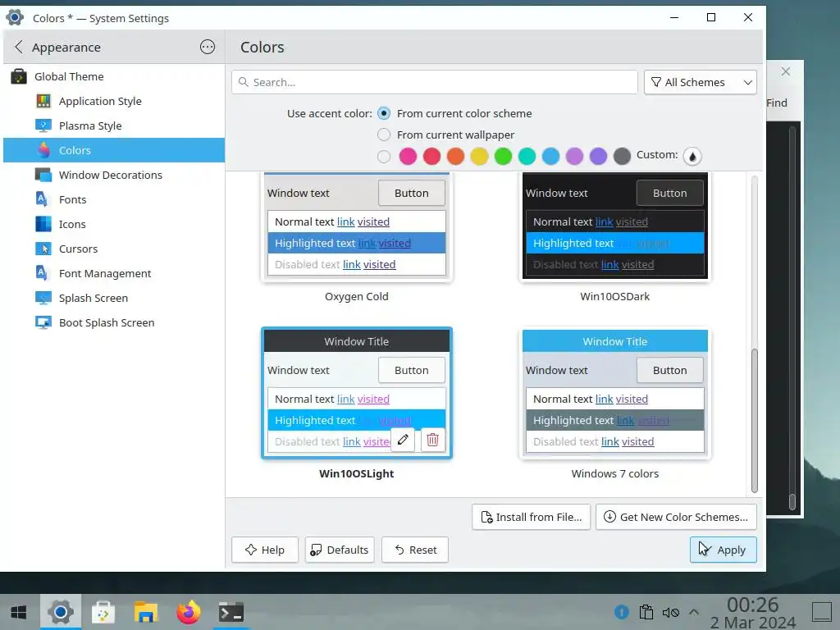Open the Colors settings page
This screenshot has height=630, width=840.
[x=114, y=150]
